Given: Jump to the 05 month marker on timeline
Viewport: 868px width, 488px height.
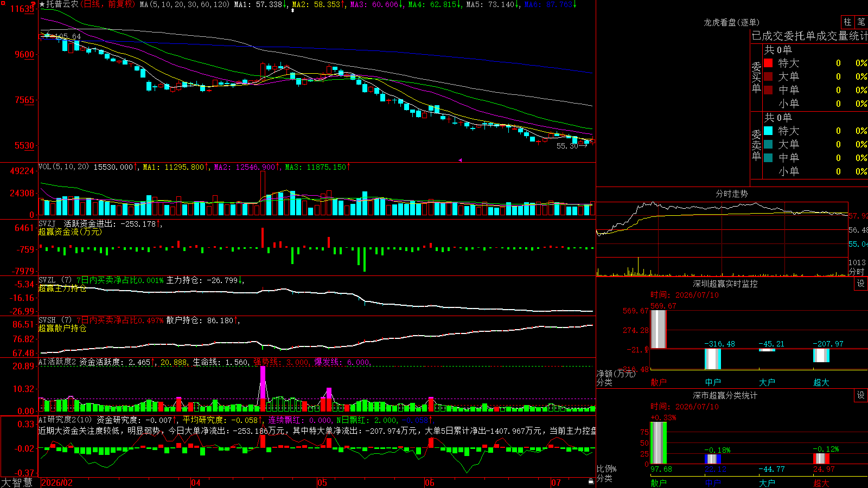Looking at the screenshot, I should point(322,483).
